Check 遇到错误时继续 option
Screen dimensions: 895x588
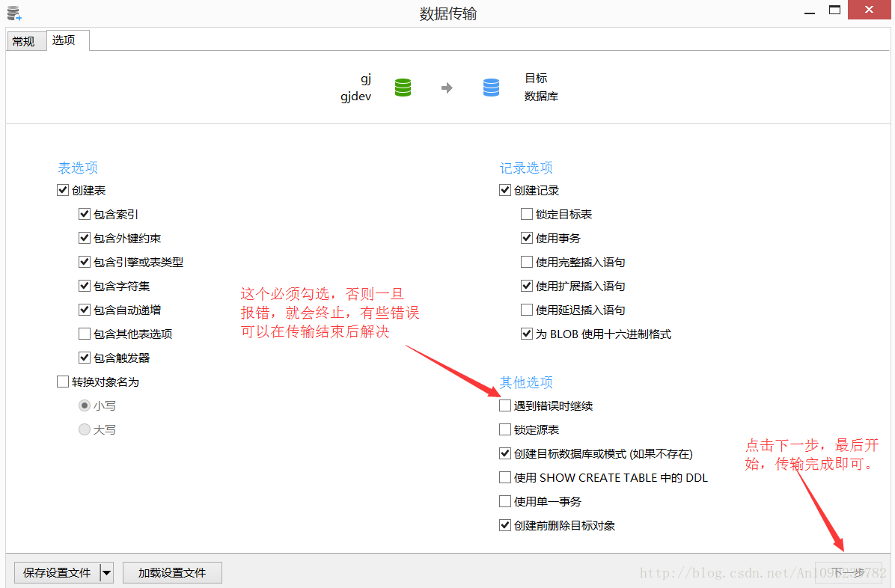click(505, 406)
